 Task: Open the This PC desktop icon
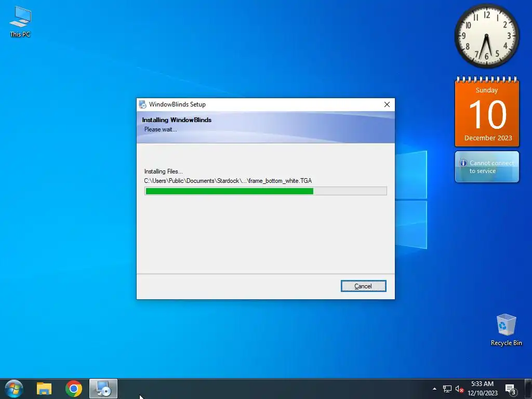(20, 22)
